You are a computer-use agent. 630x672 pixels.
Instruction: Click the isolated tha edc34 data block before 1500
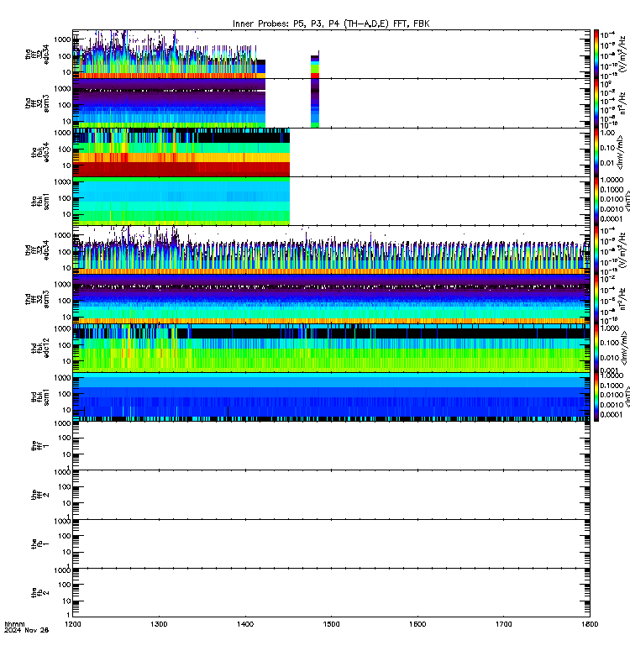315,65
